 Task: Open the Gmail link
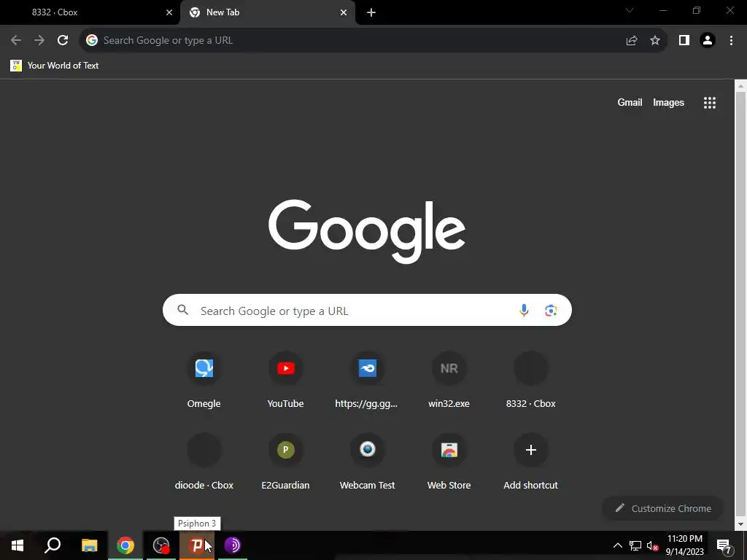pos(630,102)
